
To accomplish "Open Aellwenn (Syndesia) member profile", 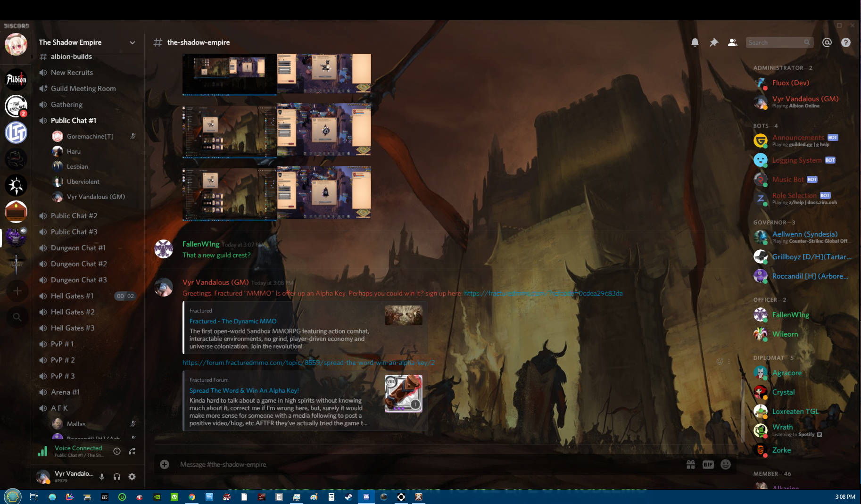I will [x=804, y=237].
